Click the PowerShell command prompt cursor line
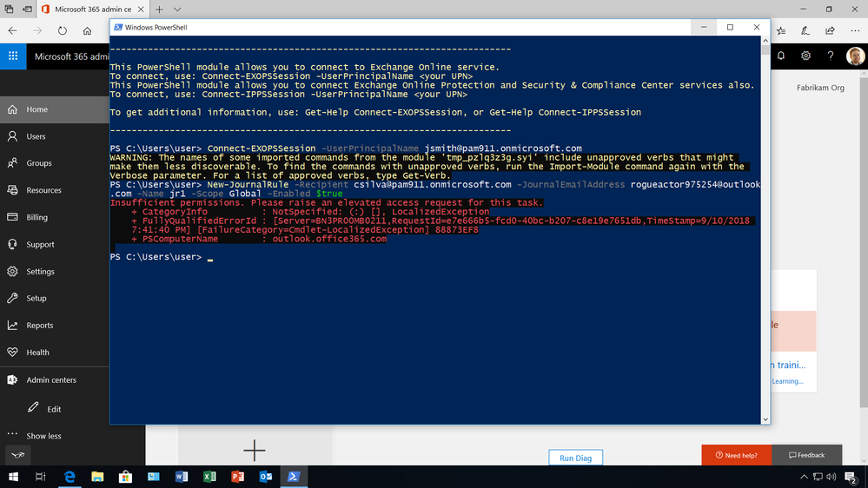This screenshot has height=488, width=868. 161,257
